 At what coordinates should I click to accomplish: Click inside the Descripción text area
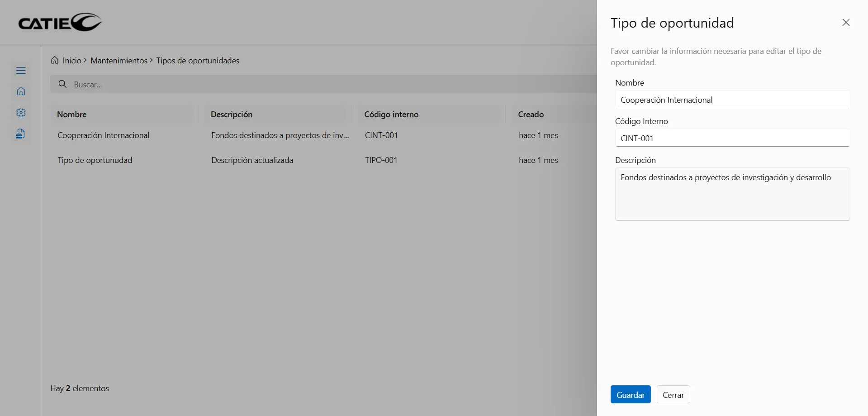pos(732,194)
